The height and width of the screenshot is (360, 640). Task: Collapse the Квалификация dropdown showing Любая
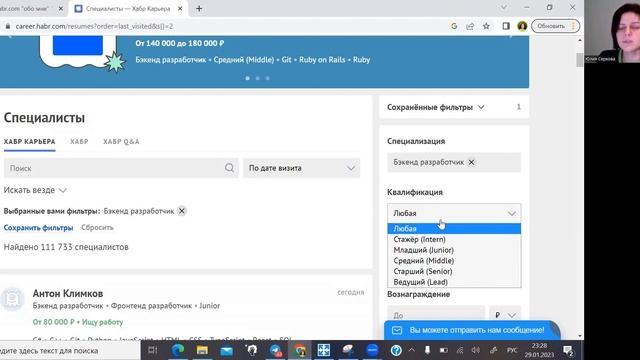point(454,213)
